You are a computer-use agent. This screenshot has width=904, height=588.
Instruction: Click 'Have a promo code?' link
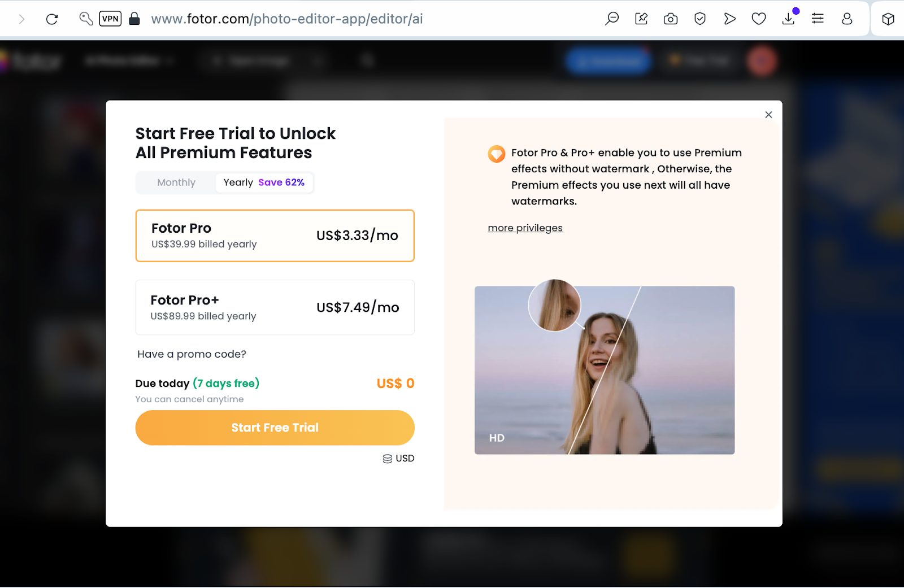pyautogui.click(x=192, y=354)
